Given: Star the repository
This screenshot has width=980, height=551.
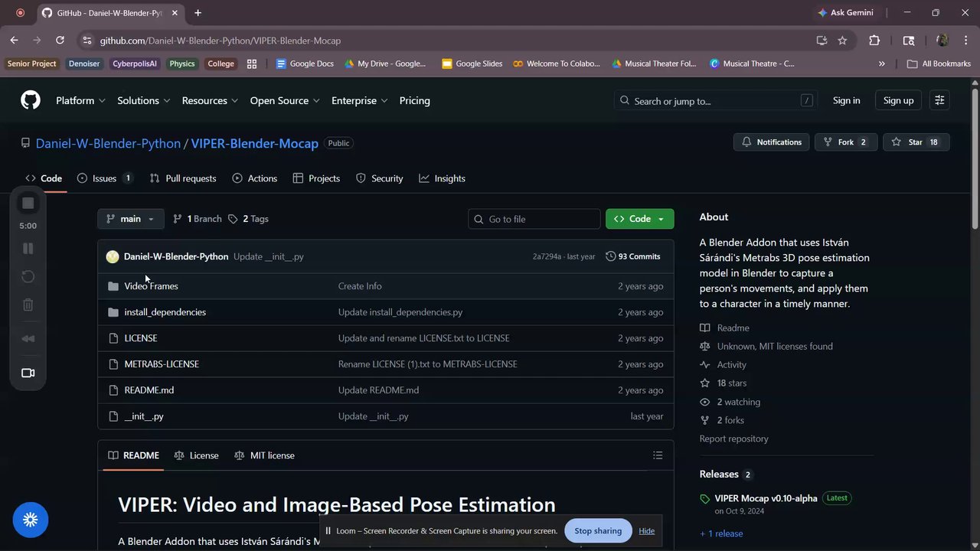Looking at the screenshot, I should pos(916,142).
